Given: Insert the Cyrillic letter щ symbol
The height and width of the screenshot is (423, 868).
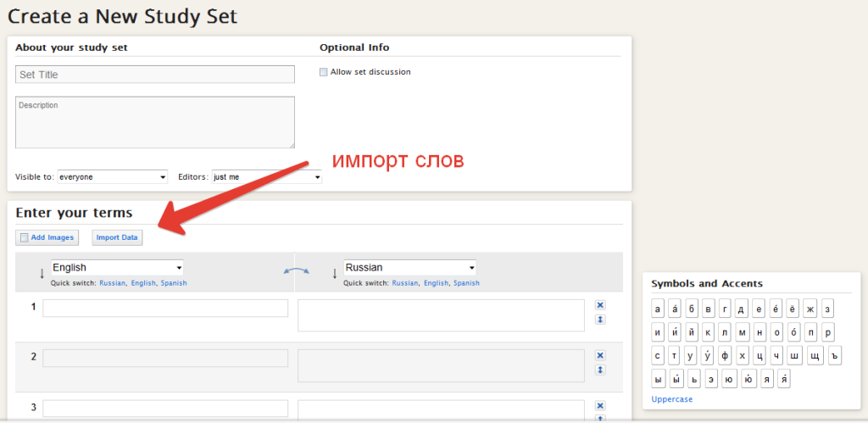Looking at the screenshot, I should click(815, 355).
